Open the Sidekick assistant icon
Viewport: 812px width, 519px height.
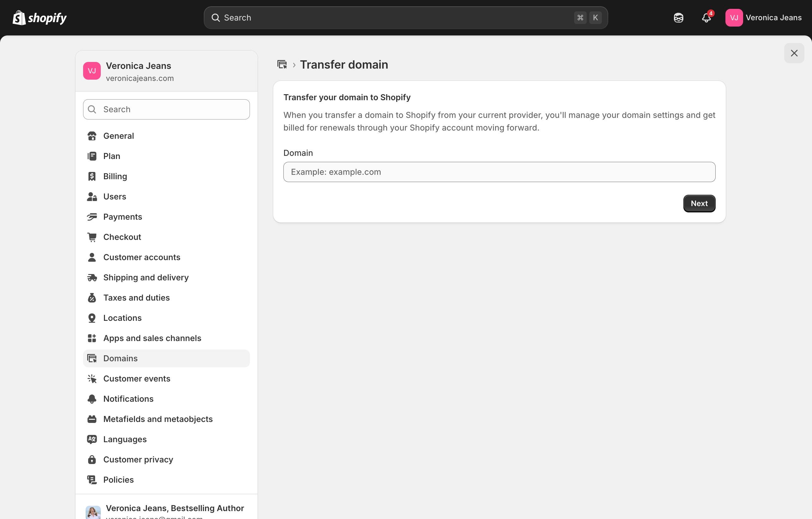tap(678, 18)
